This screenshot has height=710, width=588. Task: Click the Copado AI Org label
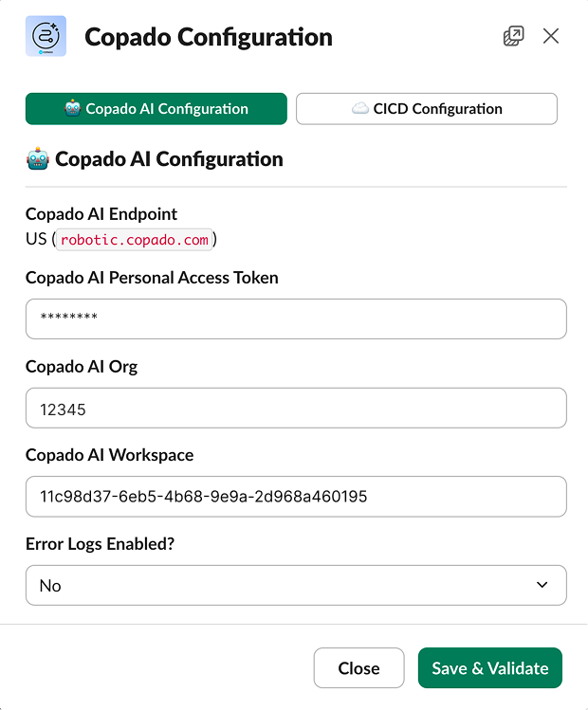(x=82, y=367)
